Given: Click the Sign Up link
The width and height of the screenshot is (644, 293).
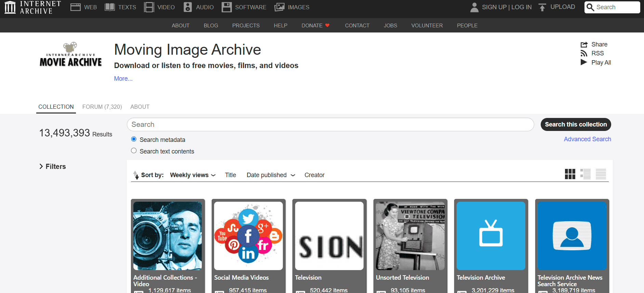Looking at the screenshot, I should [494, 7].
